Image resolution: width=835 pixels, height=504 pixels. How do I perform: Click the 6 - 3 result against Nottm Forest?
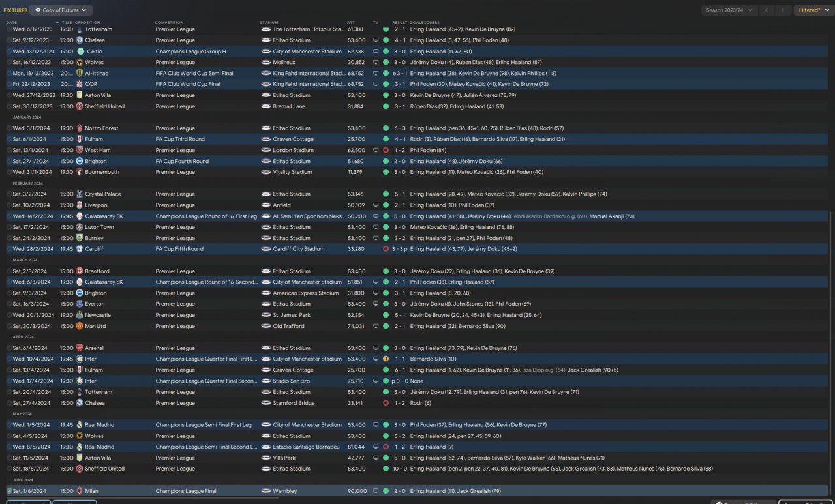click(399, 128)
